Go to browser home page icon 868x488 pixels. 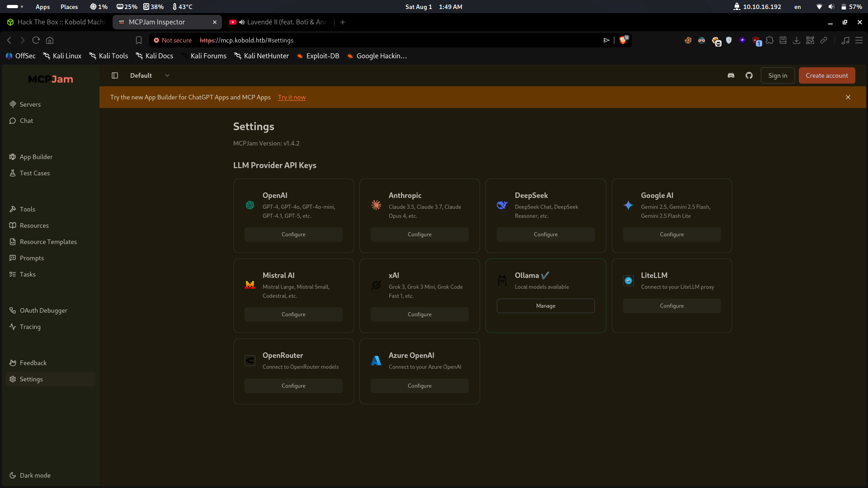tap(50, 40)
